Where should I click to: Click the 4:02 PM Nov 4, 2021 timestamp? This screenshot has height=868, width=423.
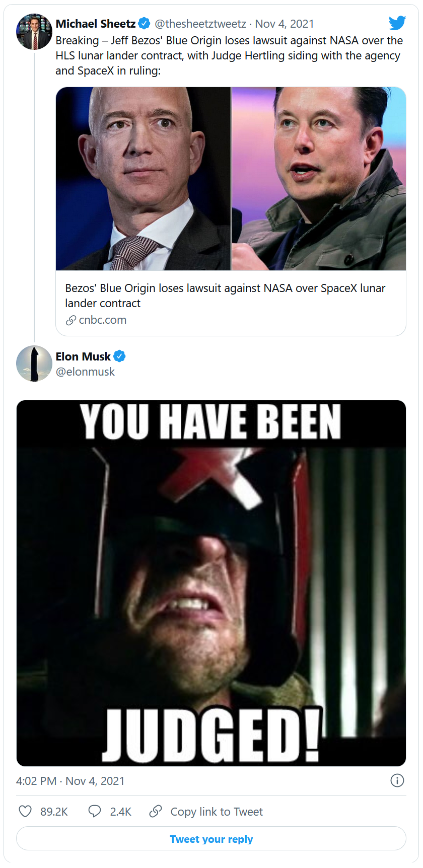pos(70,781)
